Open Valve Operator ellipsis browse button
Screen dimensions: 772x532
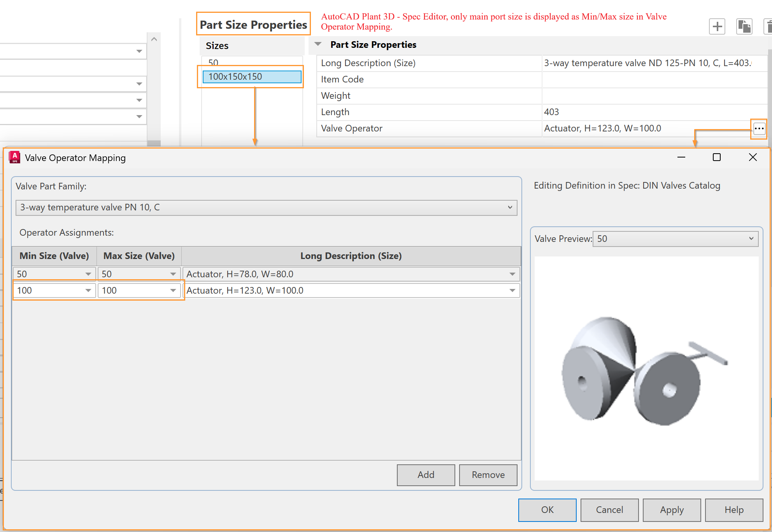click(x=759, y=128)
